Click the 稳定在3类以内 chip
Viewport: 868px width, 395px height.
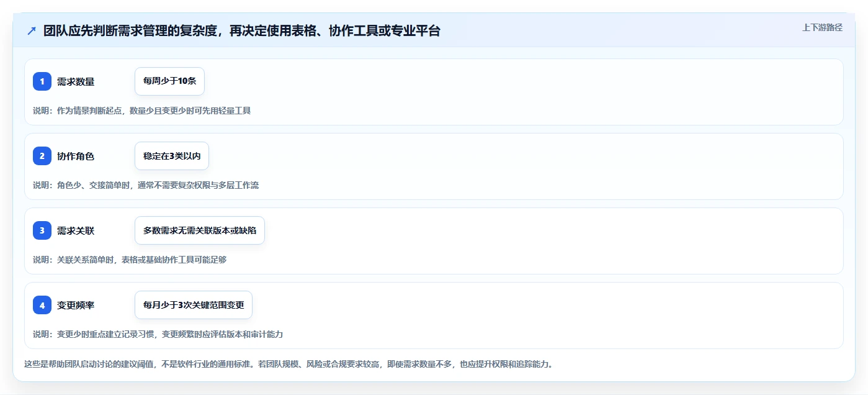point(172,156)
